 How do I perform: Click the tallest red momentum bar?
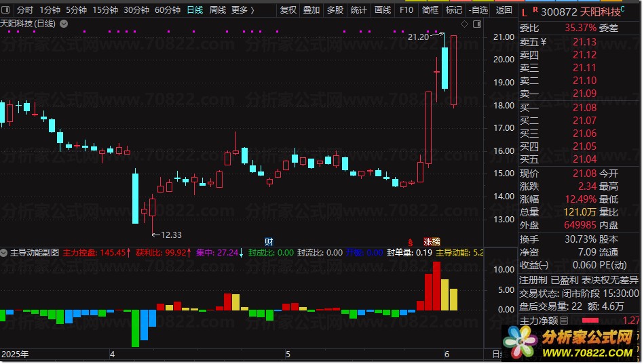point(436,286)
